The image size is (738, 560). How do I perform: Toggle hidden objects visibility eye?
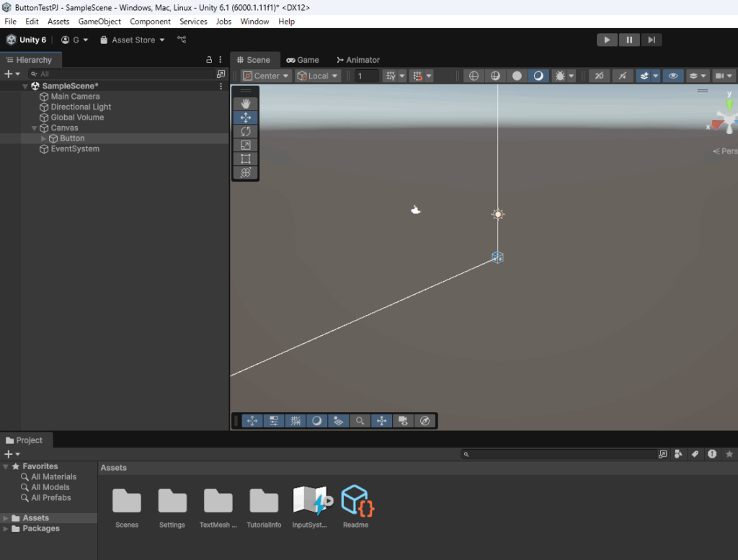673,76
